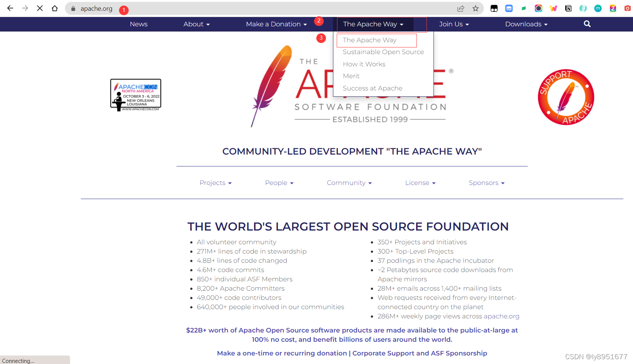Image resolution: width=633 pixels, height=364 pixels.
Task: Open the circular camera lens extension
Action: tap(538, 9)
